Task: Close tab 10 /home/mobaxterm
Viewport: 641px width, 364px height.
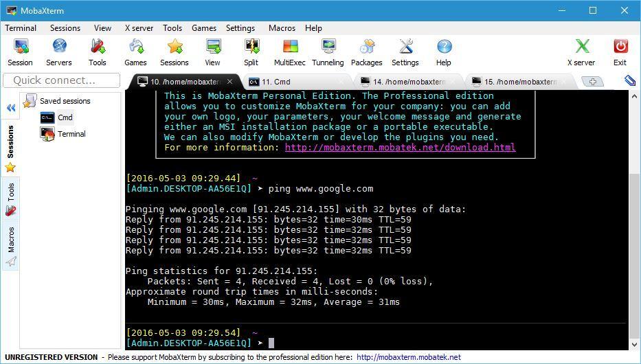Action: tap(229, 82)
